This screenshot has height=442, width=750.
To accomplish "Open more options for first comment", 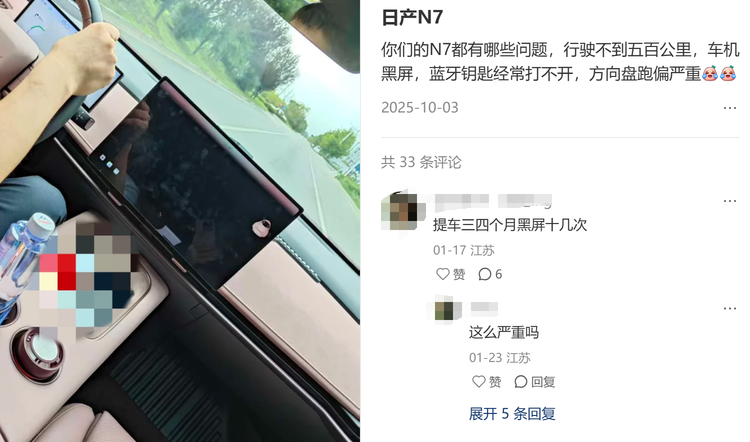I will pos(730,201).
